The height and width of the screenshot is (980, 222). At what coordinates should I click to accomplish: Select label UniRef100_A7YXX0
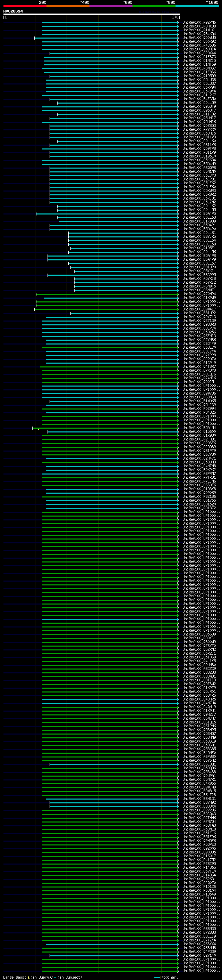click(x=199, y=129)
